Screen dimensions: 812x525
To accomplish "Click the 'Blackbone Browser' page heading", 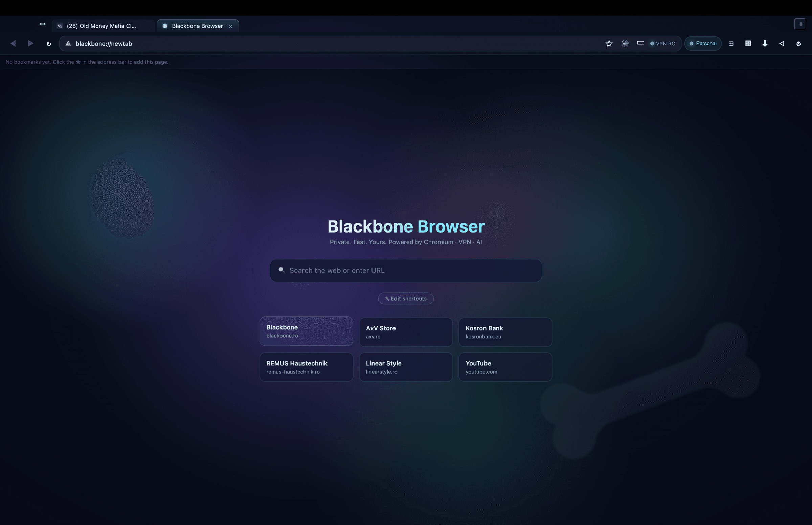I will [x=406, y=226].
